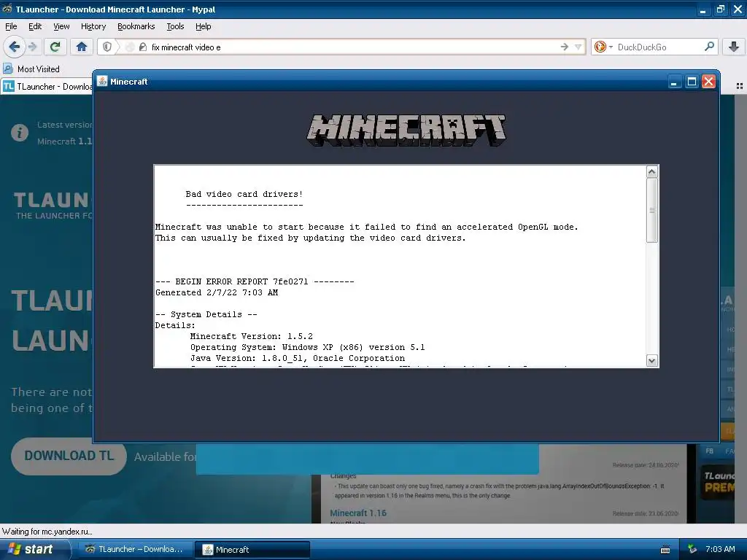
Task: Click the info circle icon on TLauncher page
Action: pos(20,133)
